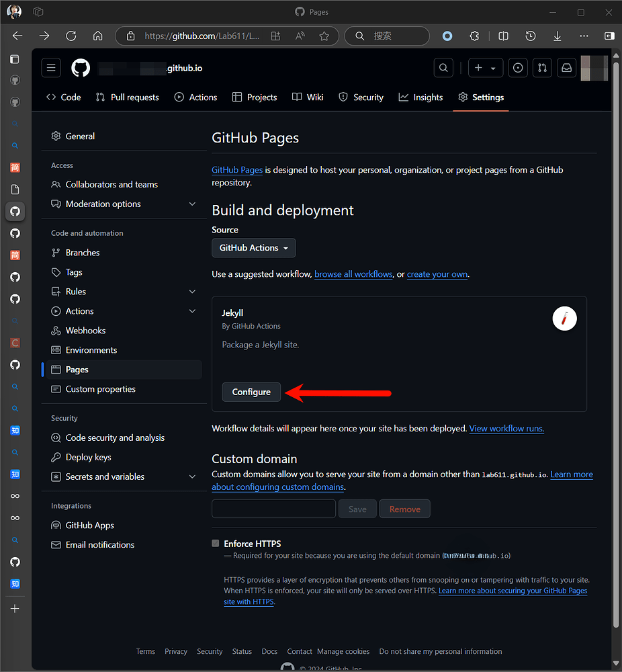Click the Jekyll workflow icon
This screenshot has width=622, height=672.
(564, 319)
